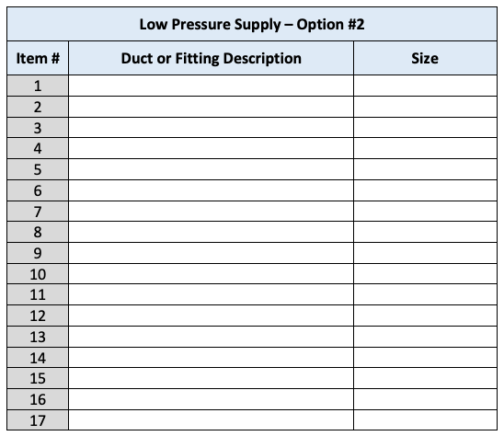Select the description cell for item 12
The width and height of the screenshot is (504, 436).
[x=211, y=316]
